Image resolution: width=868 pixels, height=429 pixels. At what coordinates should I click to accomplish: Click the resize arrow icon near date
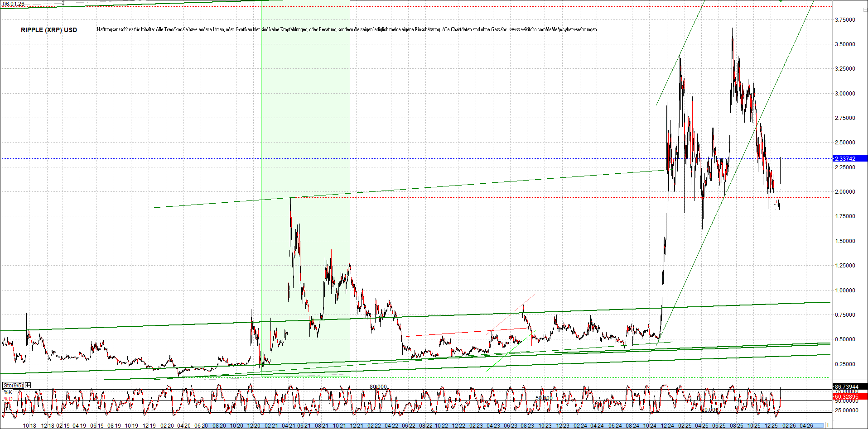pyautogui.click(x=63, y=3)
